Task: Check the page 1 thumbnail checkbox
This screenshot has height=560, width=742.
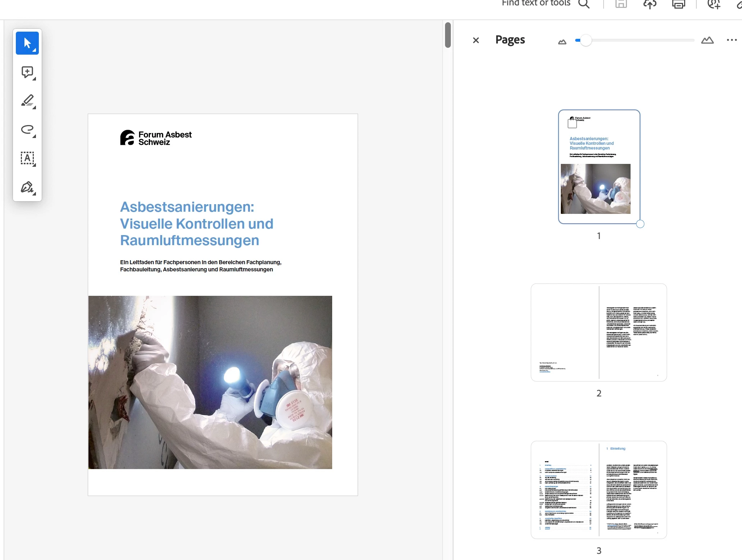Action: pos(572,124)
